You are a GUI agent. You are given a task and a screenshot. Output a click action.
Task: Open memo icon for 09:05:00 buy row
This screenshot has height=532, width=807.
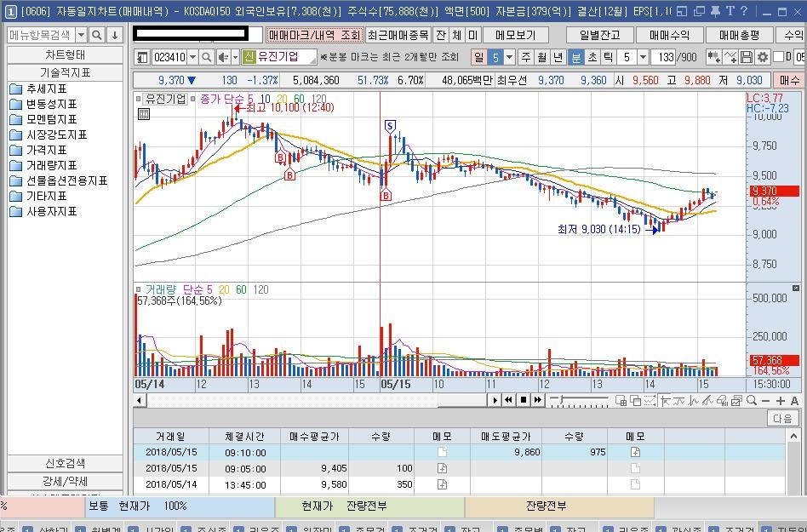click(x=442, y=468)
